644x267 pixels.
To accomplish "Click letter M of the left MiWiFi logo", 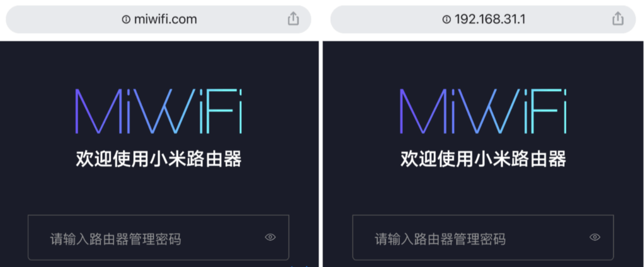I will point(99,111).
